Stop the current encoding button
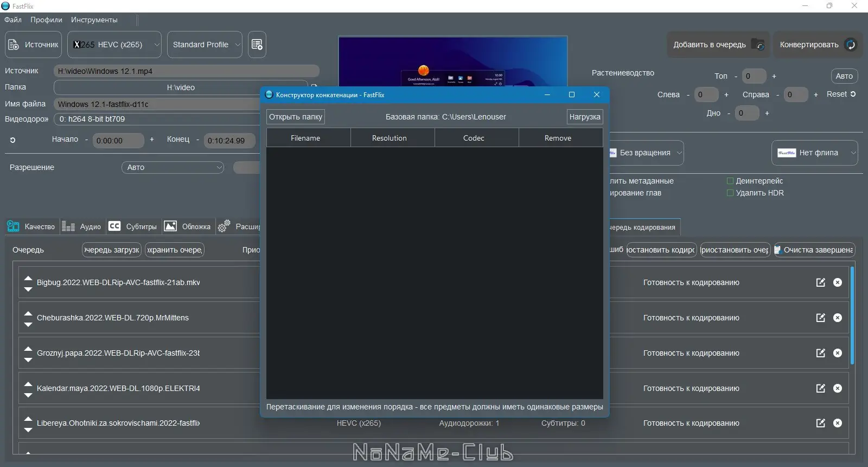Screen dimensions: 868x467 click(661, 250)
